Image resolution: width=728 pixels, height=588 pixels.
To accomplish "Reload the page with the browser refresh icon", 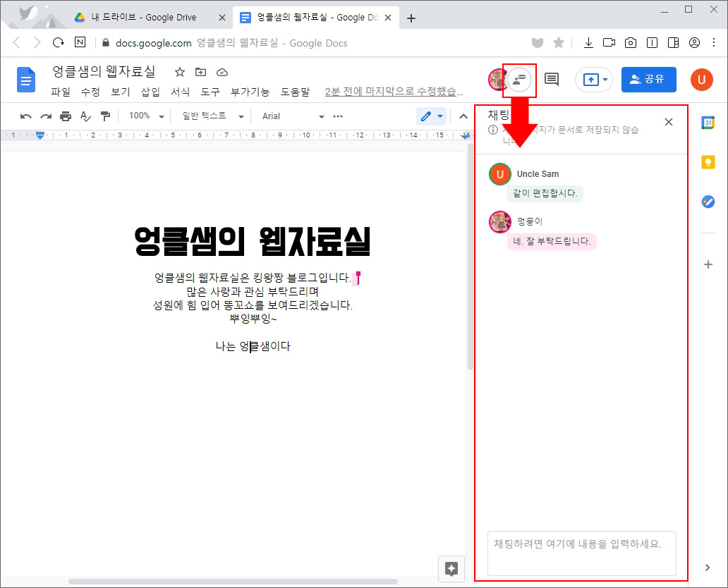I will tap(58, 43).
